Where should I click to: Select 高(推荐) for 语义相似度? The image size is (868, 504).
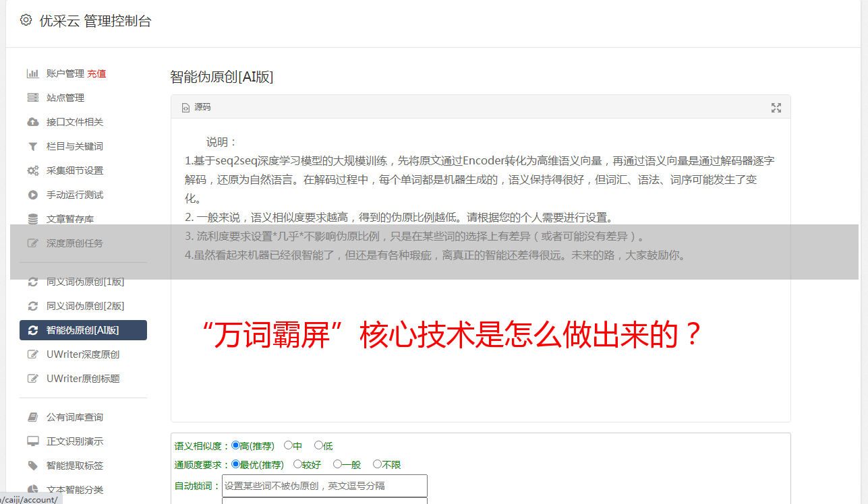pyautogui.click(x=235, y=445)
